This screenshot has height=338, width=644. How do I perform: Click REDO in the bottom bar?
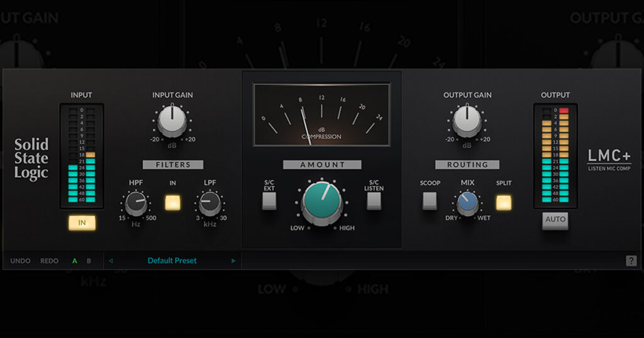point(49,261)
